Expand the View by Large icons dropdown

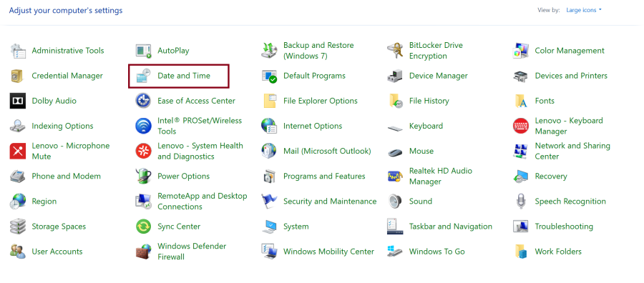[584, 10]
